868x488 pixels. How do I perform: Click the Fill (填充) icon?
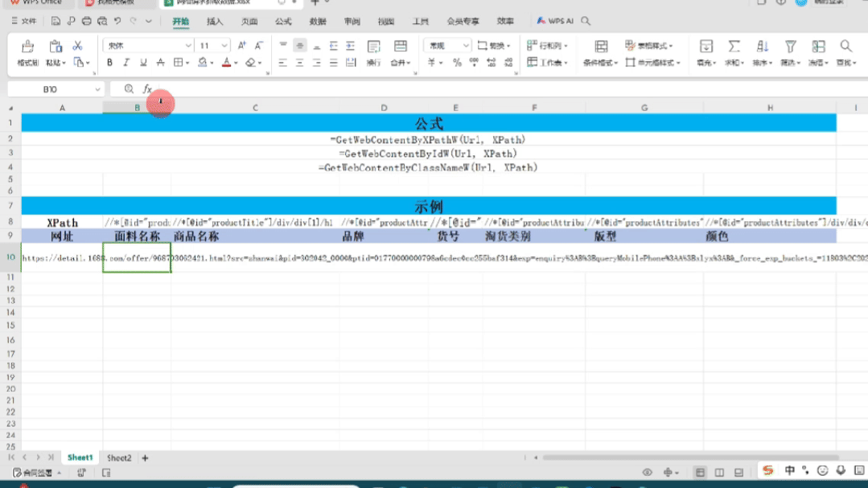(706, 47)
